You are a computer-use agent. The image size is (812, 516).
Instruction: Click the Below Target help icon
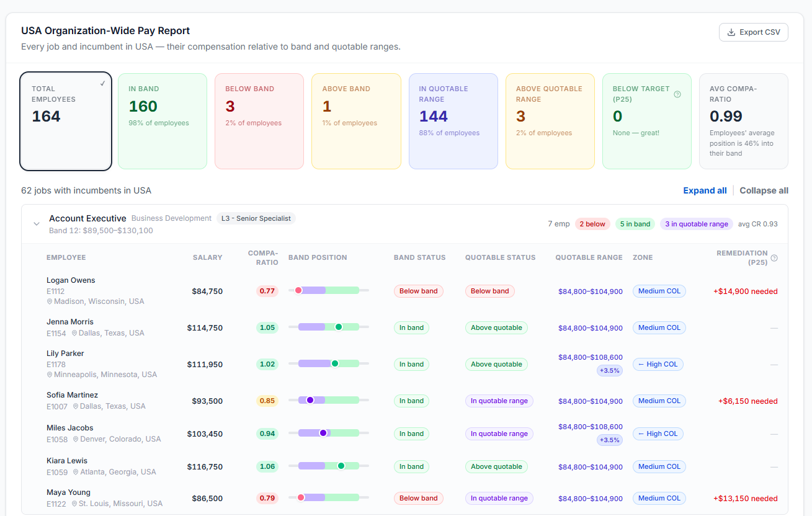tap(677, 94)
